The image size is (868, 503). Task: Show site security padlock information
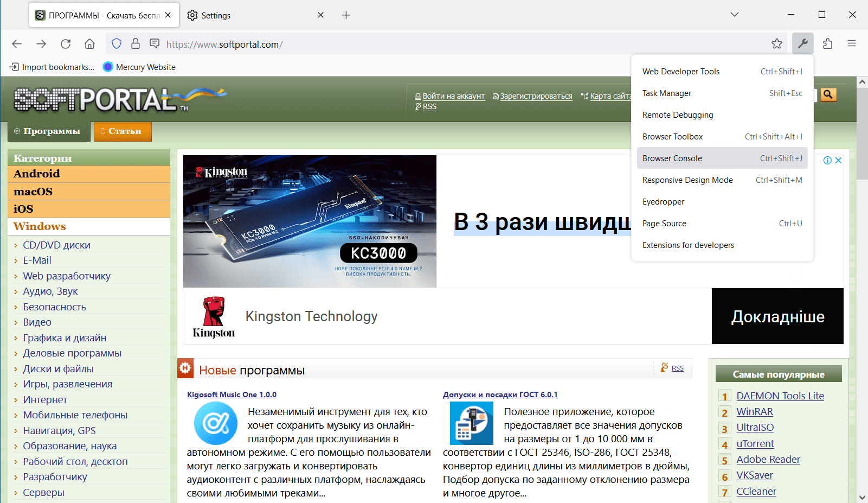tap(136, 43)
